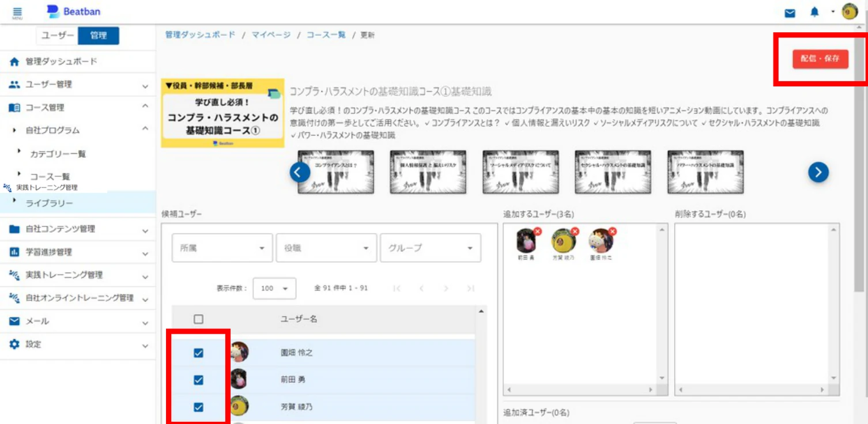Click the 設定 gear icon

pyautogui.click(x=14, y=344)
